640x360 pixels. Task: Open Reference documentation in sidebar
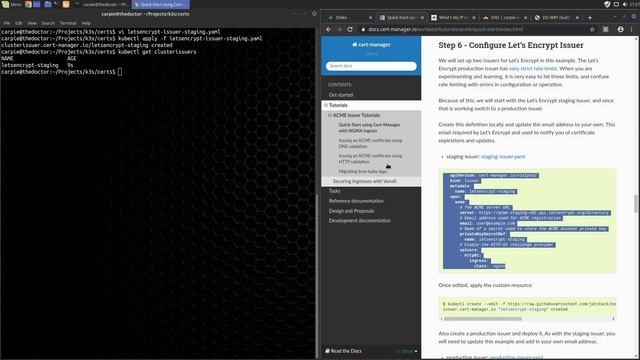356,201
